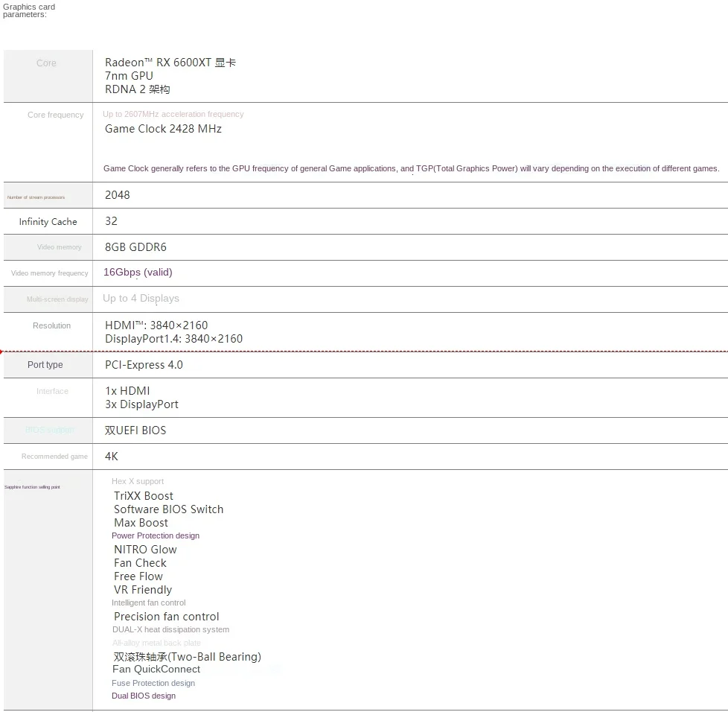The width and height of the screenshot is (728, 712).
Task: Click 'Dual BIOS design' text
Action: (144, 696)
